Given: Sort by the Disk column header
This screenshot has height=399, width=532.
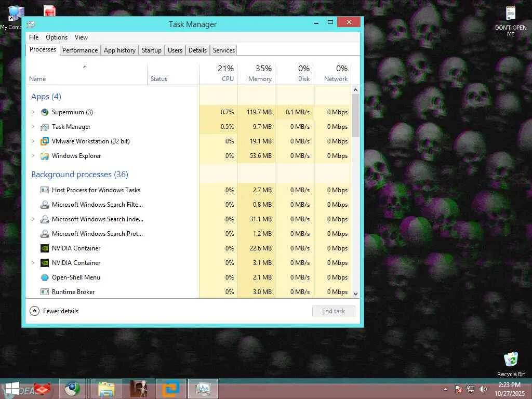Looking at the screenshot, I should pyautogui.click(x=294, y=73).
